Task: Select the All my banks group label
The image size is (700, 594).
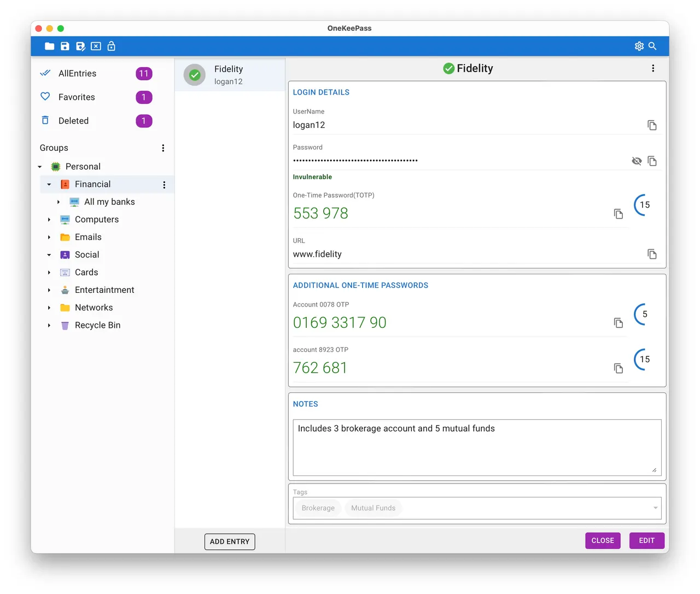Action: (x=109, y=202)
